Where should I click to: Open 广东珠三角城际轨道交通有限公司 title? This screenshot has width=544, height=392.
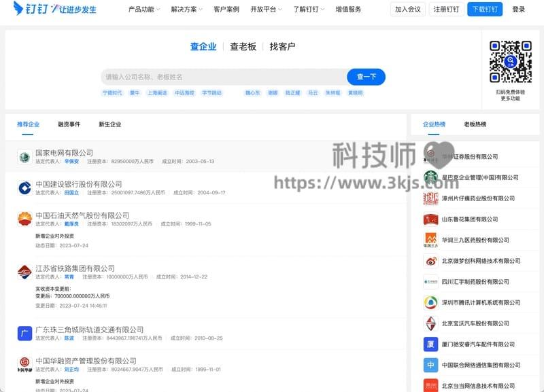90,329
